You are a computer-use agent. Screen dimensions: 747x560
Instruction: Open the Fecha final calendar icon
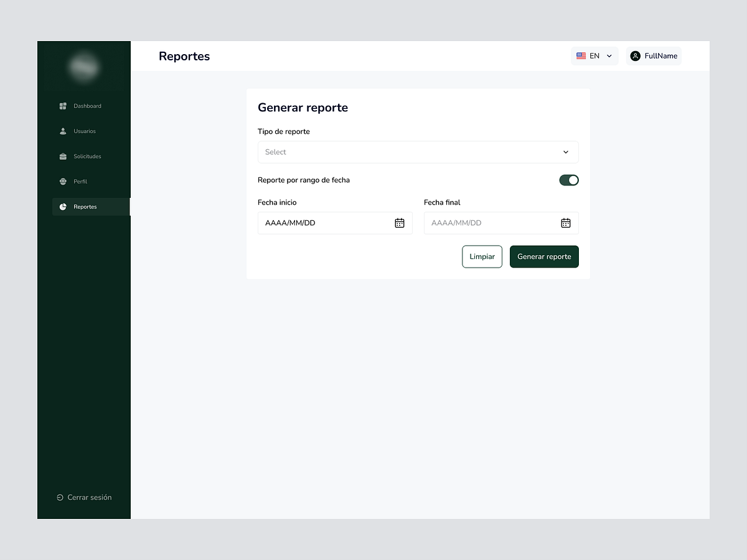(x=565, y=222)
